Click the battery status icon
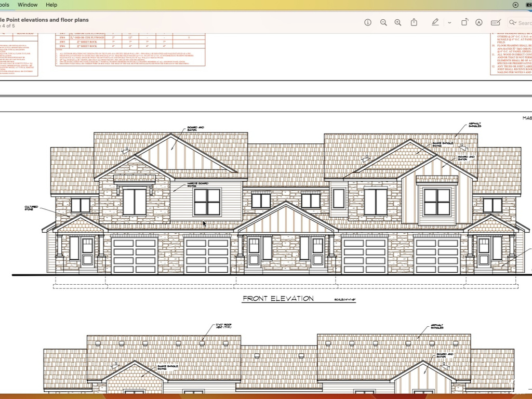Screen dimensions: 532x399 point(528,5)
